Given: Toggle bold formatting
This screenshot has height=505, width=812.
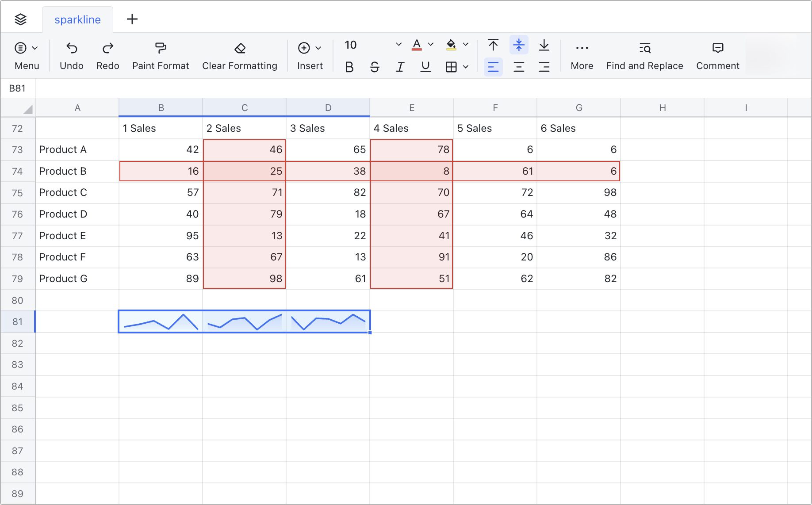Looking at the screenshot, I should (x=349, y=67).
